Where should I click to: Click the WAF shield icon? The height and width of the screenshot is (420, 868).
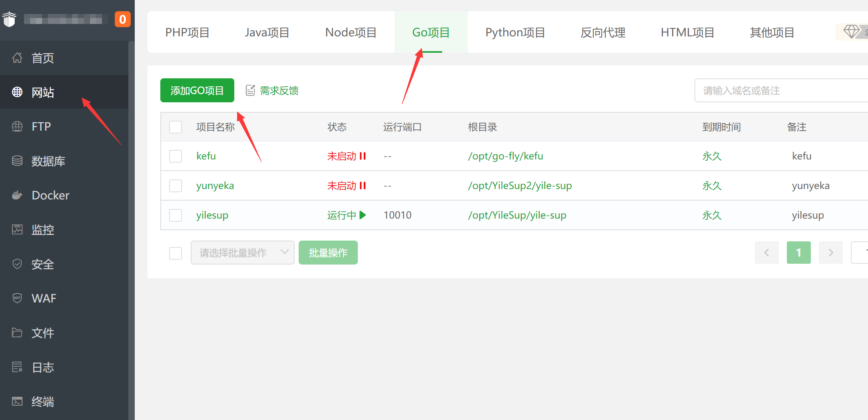click(17, 298)
